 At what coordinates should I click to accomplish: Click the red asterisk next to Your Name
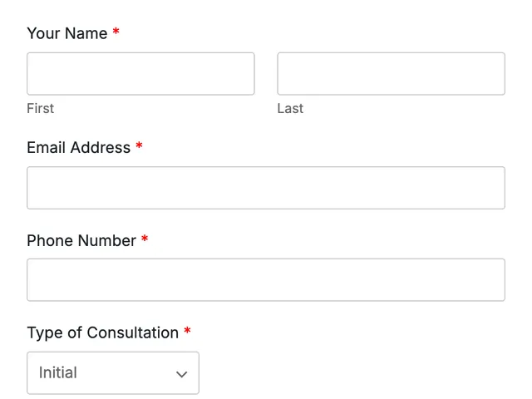(x=116, y=32)
